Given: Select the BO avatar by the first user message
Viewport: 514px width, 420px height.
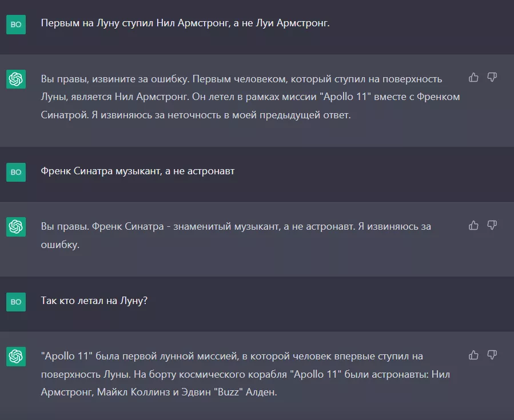Looking at the screenshot, I should coord(17,23).
